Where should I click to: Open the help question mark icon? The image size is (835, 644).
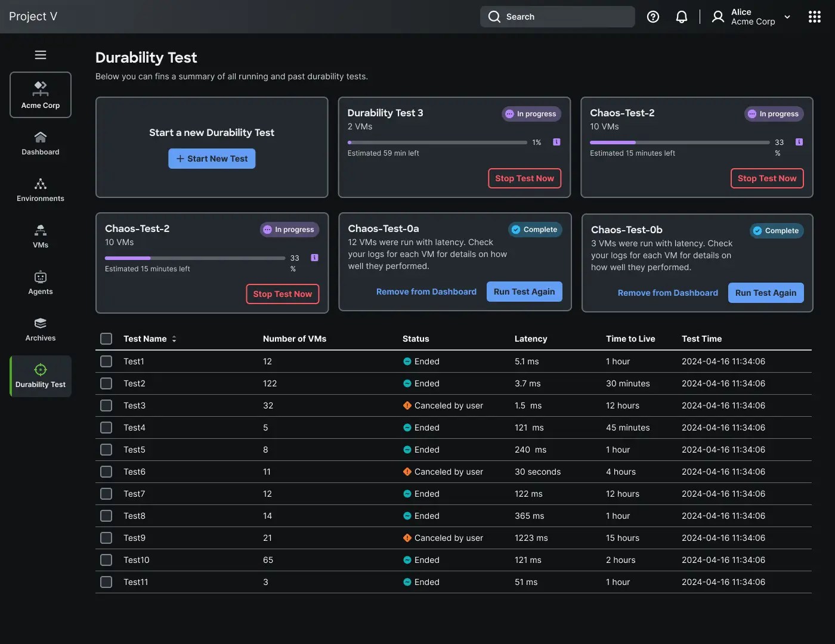[x=653, y=17]
